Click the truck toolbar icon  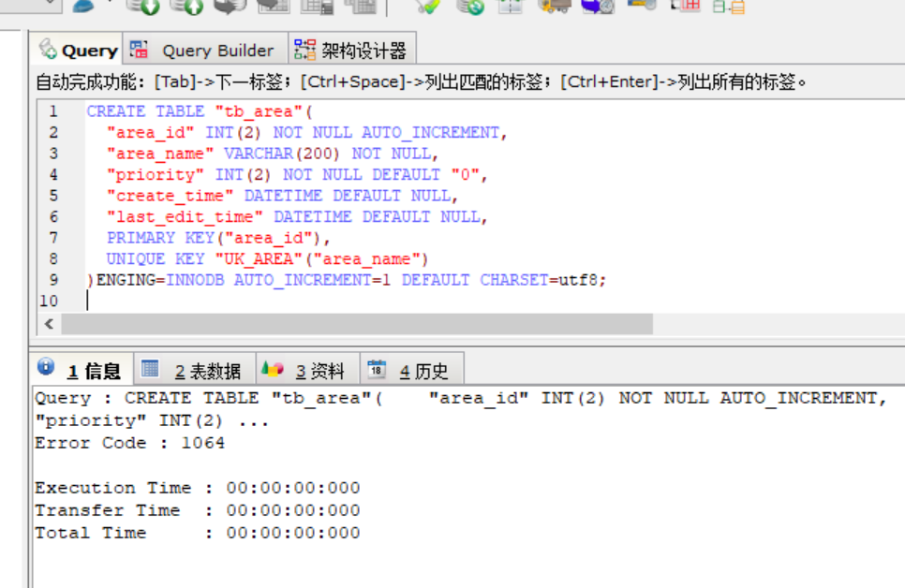[554, 6]
